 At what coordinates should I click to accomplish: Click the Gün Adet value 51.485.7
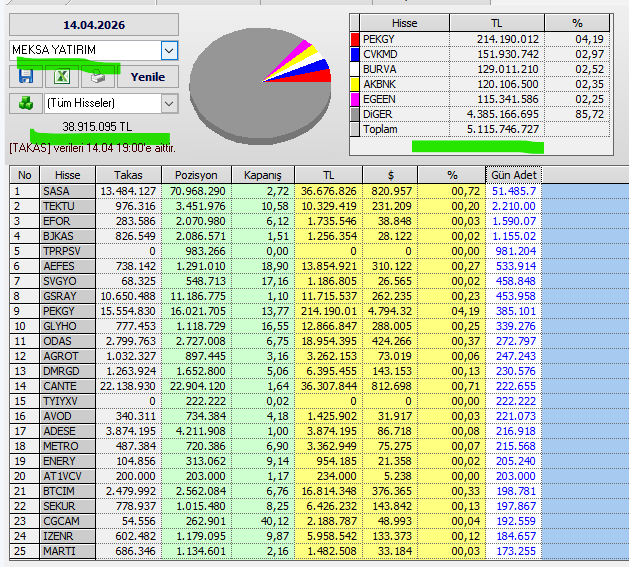pos(514,191)
